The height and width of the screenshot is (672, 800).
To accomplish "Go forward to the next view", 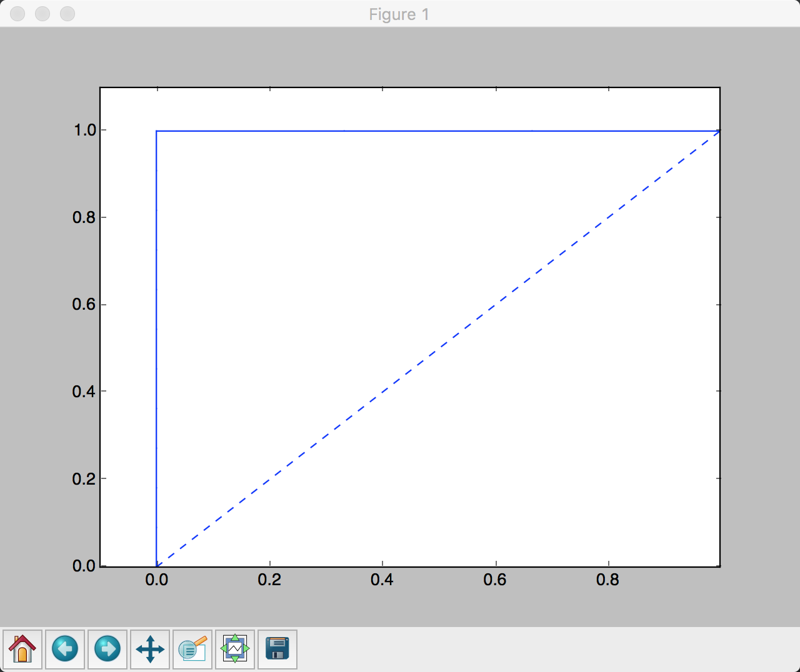I will pyautogui.click(x=107, y=650).
